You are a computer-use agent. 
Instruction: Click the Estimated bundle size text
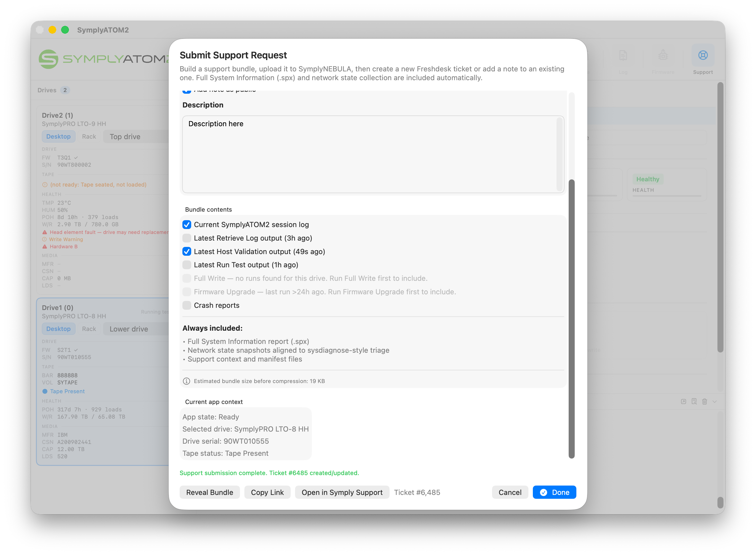[259, 381]
